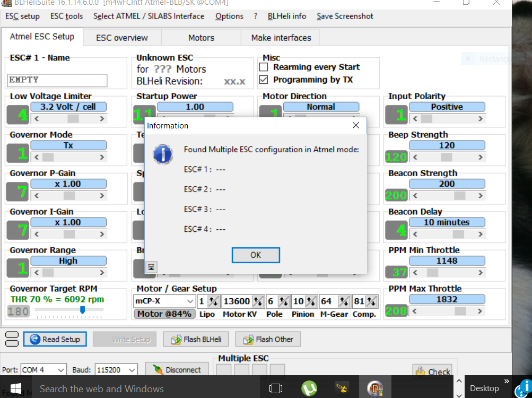Image resolution: width=532 pixels, height=398 pixels.
Task: Open the wasp icon app on taskbar
Action: click(342, 387)
